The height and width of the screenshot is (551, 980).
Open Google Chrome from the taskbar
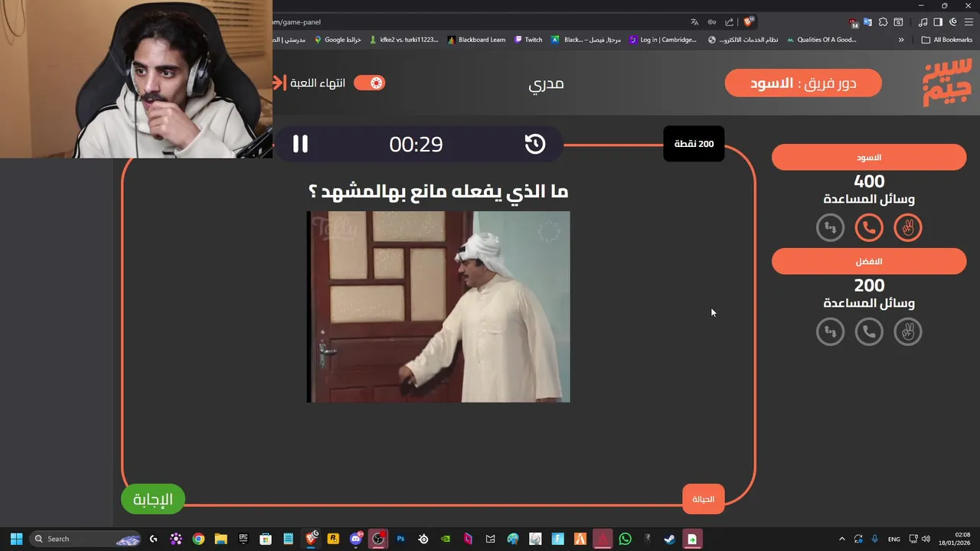(198, 539)
